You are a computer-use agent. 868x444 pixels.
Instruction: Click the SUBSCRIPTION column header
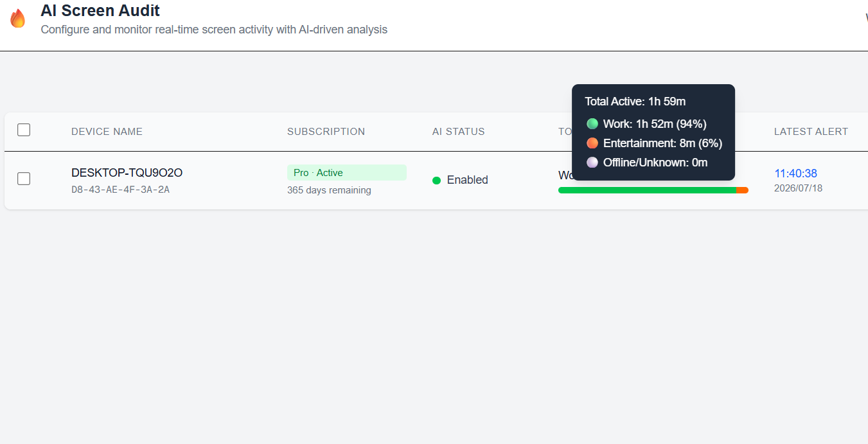tap(326, 132)
